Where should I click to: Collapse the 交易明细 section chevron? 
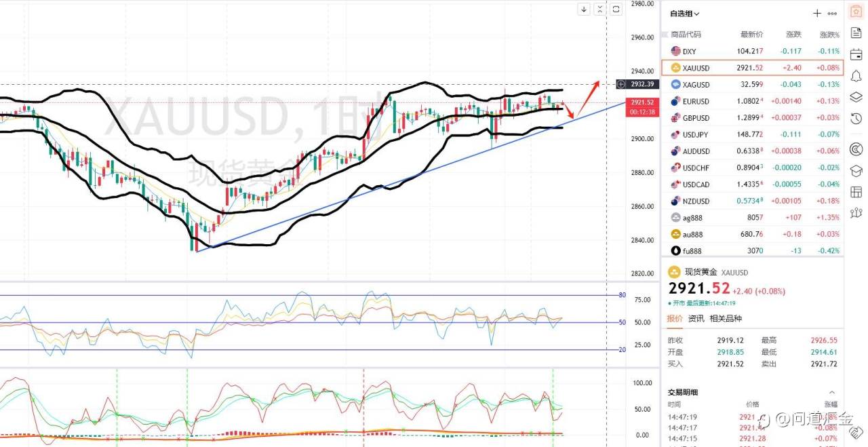[x=832, y=392]
